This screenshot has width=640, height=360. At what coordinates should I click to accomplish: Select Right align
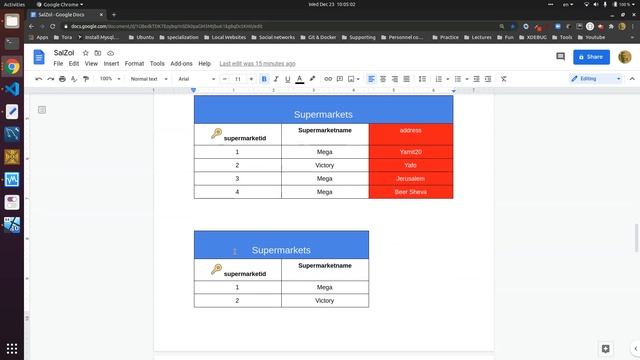(x=395, y=79)
